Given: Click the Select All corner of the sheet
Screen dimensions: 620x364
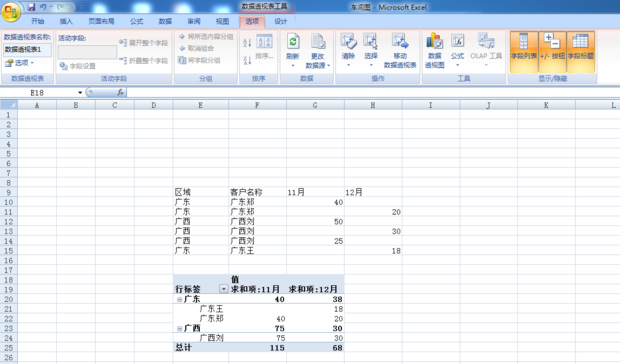Looking at the screenshot, I should tap(8, 105).
